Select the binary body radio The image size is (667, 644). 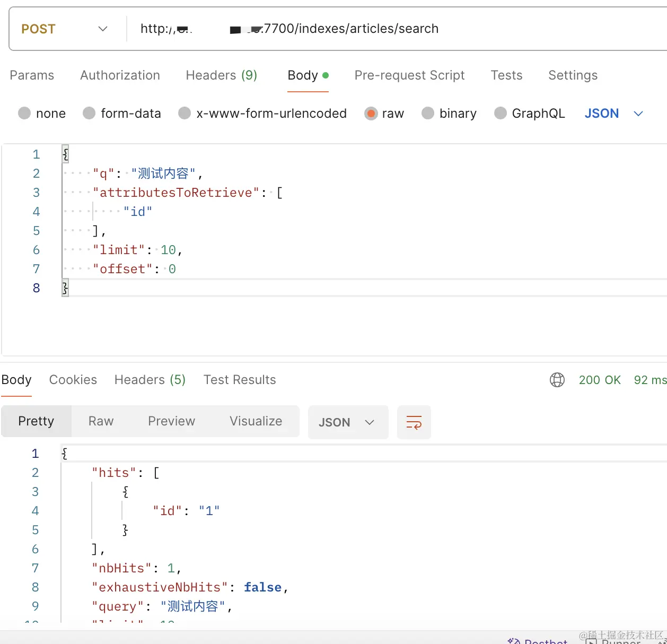point(428,113)
